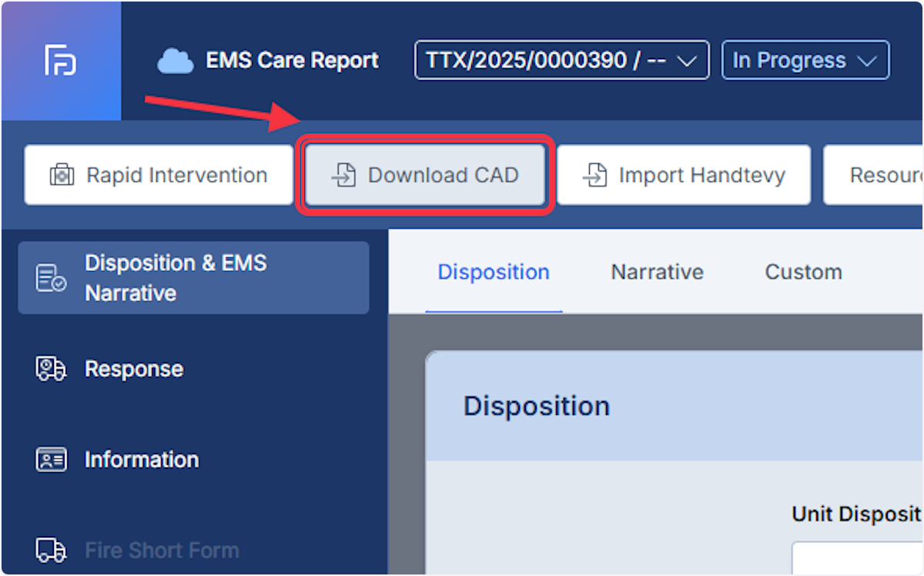Click the Download CAD button
Viewport: 924px width, 576px height.
pos(425,175)
